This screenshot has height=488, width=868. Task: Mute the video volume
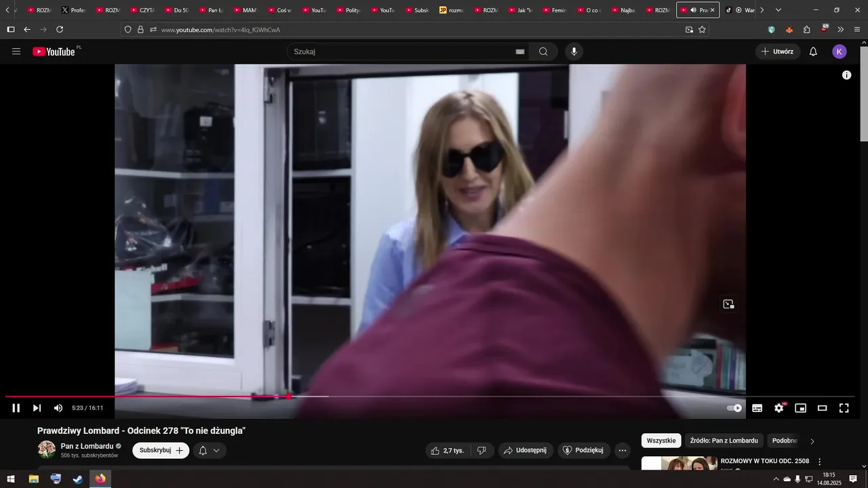pyautogui.click(x=58, y=408)
